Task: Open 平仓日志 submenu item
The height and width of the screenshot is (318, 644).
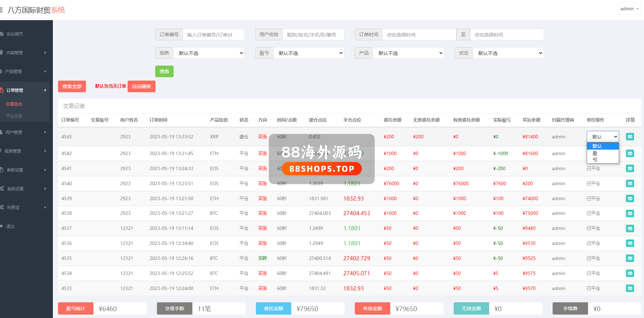Action: point(14,116)
